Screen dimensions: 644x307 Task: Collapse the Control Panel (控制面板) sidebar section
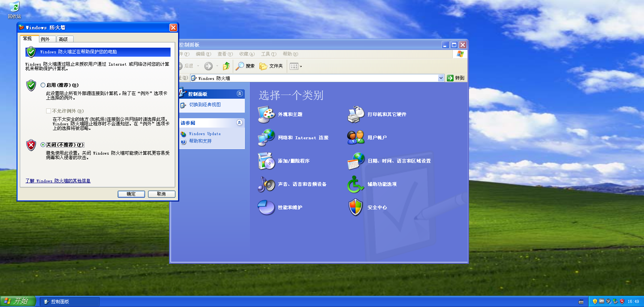(x=240, y=94)
